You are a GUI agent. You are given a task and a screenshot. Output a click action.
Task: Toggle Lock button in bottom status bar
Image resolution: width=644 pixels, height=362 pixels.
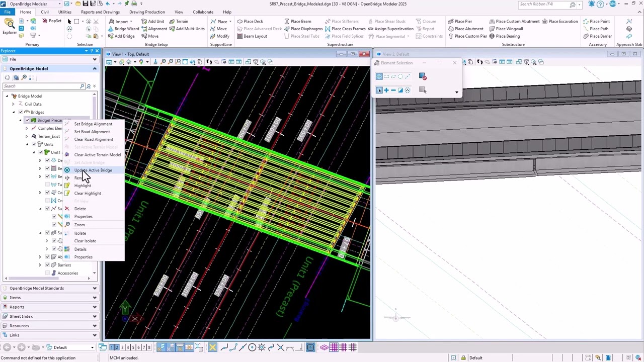(x=463, y=357)
